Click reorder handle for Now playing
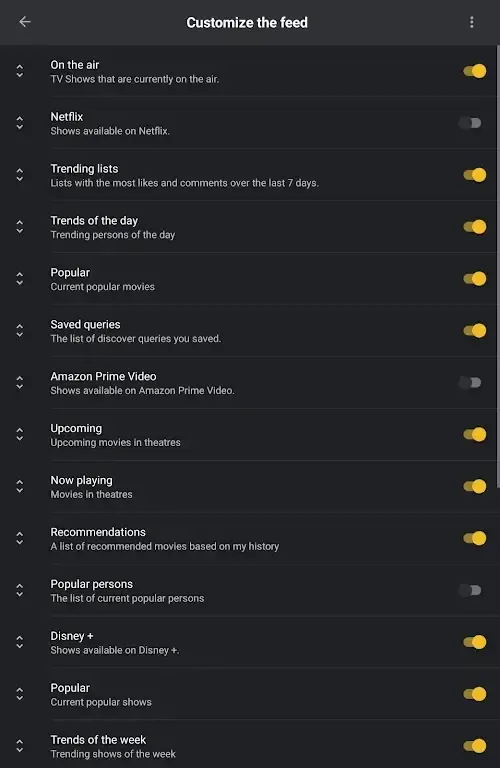The height and width of the screenshot is (768, 500). [x=20, y=486]
